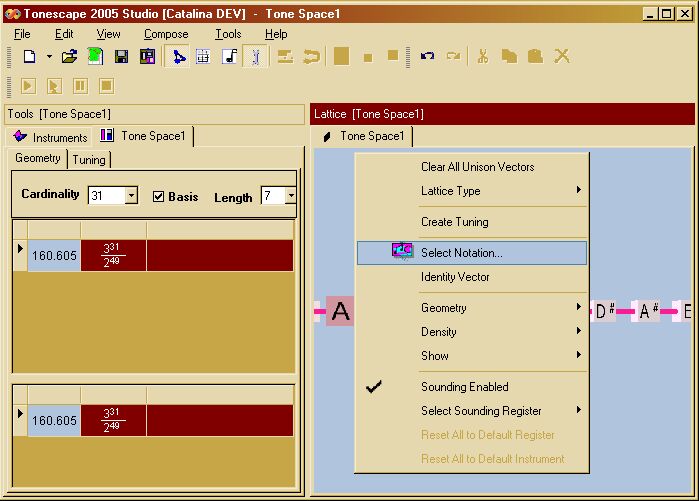Click the grid table tool icon
699x501 pixels.
203,57
